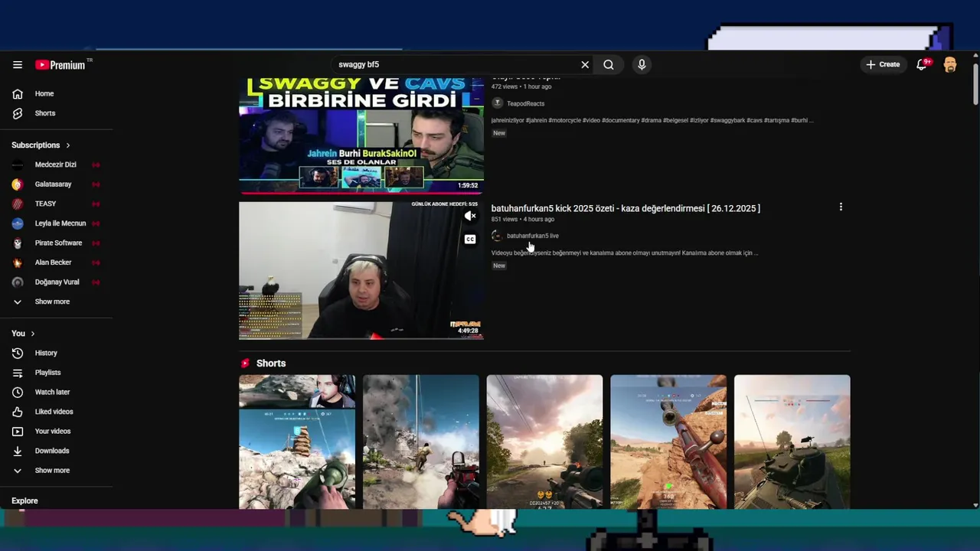Image resolution: width=980 pixels, height=551 pixels.
Task: Open the account avatar menu
Action: point(950,64)
